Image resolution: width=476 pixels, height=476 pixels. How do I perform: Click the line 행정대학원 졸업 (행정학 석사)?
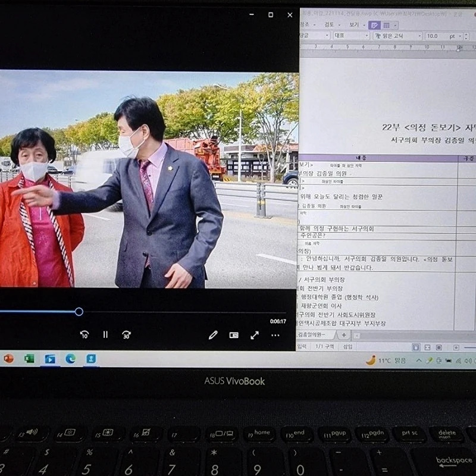pyautogui.click(x=340, y=297)
